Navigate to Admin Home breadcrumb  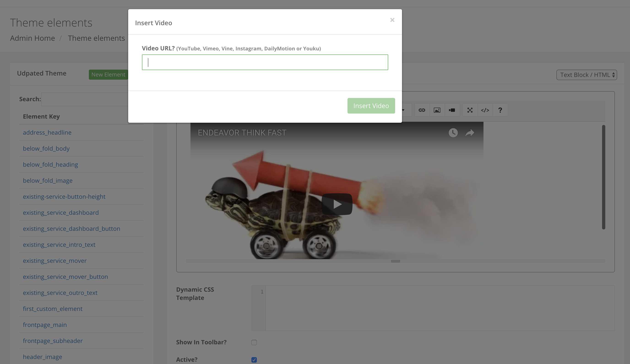[33, 38]
